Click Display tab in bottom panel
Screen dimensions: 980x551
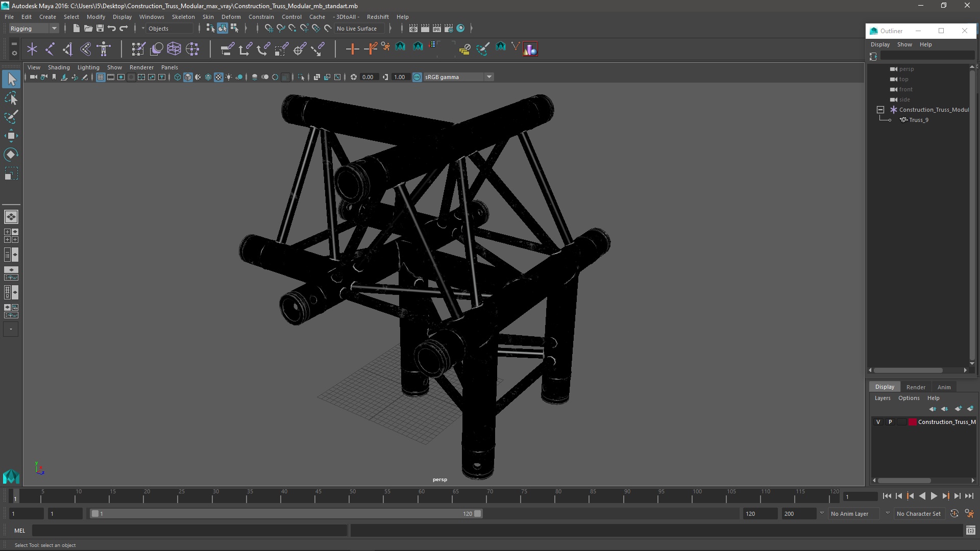click(885, 386)
